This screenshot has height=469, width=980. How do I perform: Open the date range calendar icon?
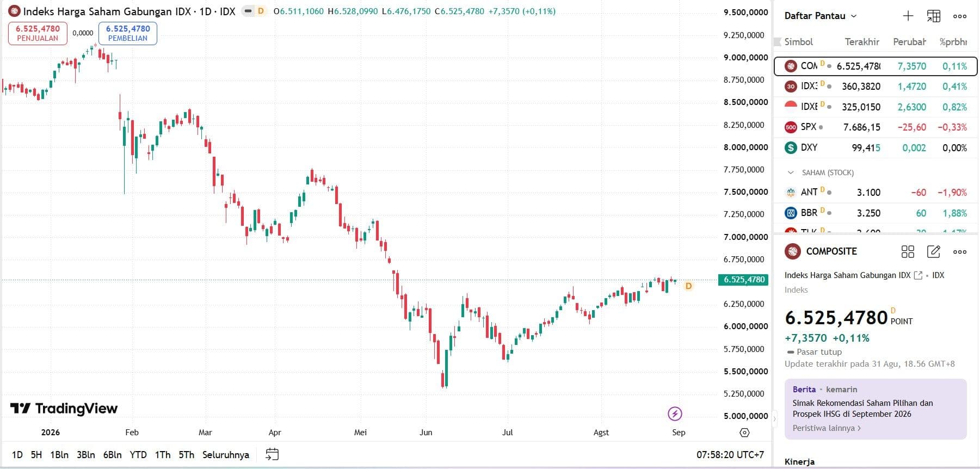pos(272,454)
